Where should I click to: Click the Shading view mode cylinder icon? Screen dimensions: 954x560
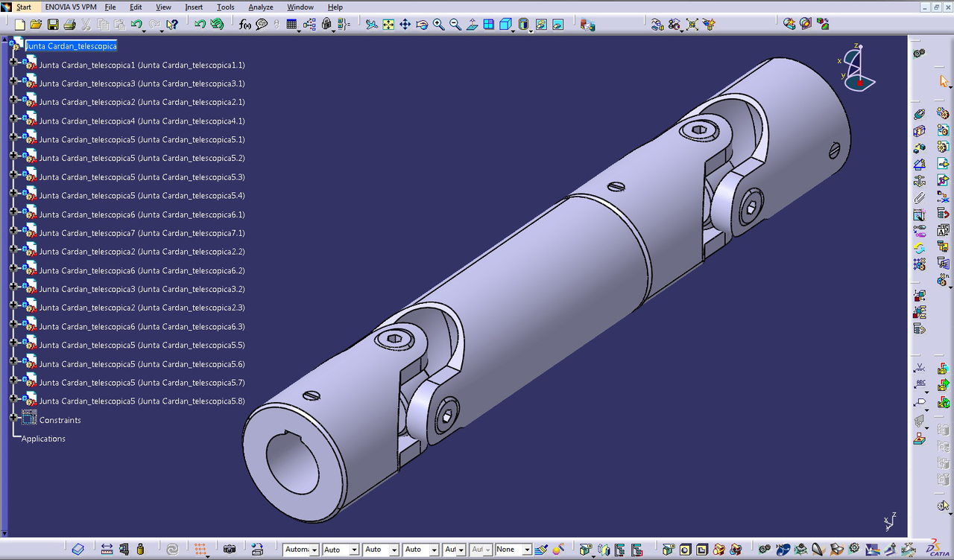tap(523, 25)
